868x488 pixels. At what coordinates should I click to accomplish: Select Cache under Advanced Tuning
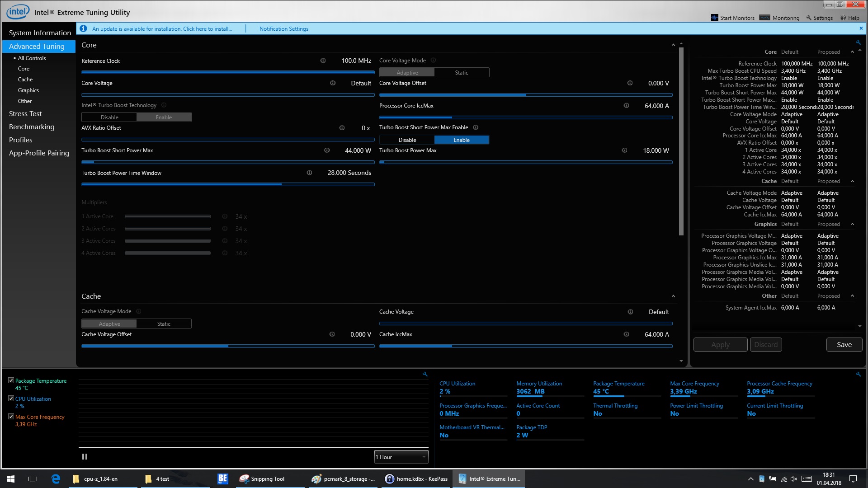[x=25, y=80]
